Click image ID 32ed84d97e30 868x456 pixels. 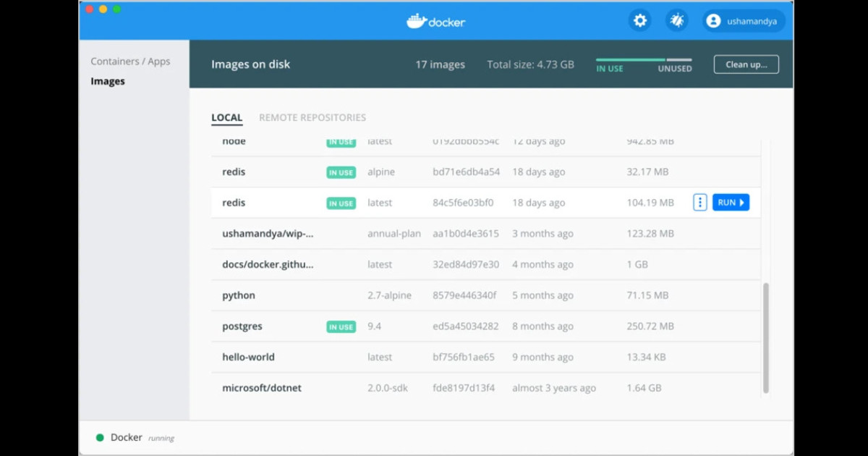(x=466, y=265)
